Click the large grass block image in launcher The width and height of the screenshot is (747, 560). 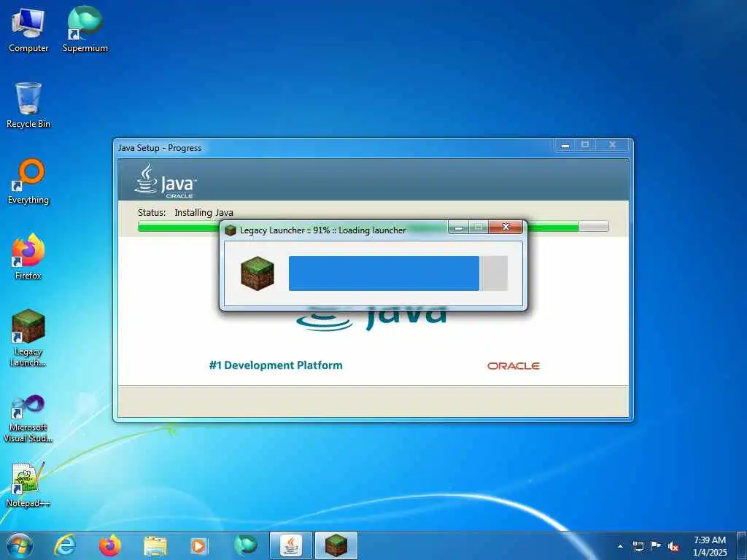[258, 273]
